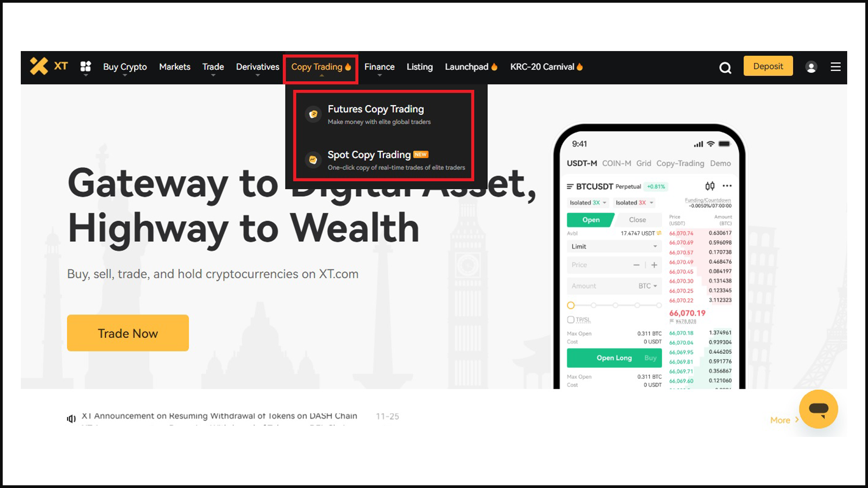The image size is (868, 488).
Task: Expand the Trade menu dropdown
Action: tap(213, 67)
